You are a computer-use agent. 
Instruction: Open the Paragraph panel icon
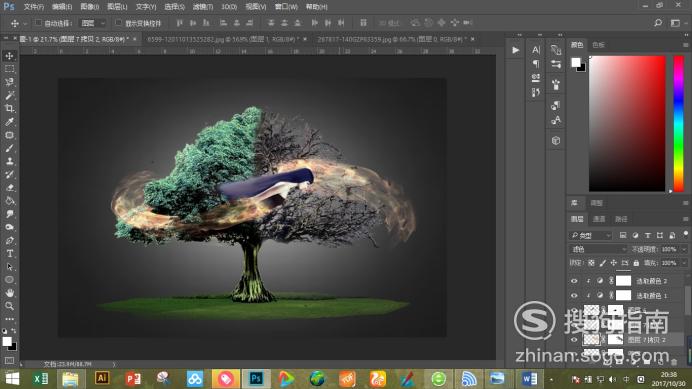click(536, 64)
